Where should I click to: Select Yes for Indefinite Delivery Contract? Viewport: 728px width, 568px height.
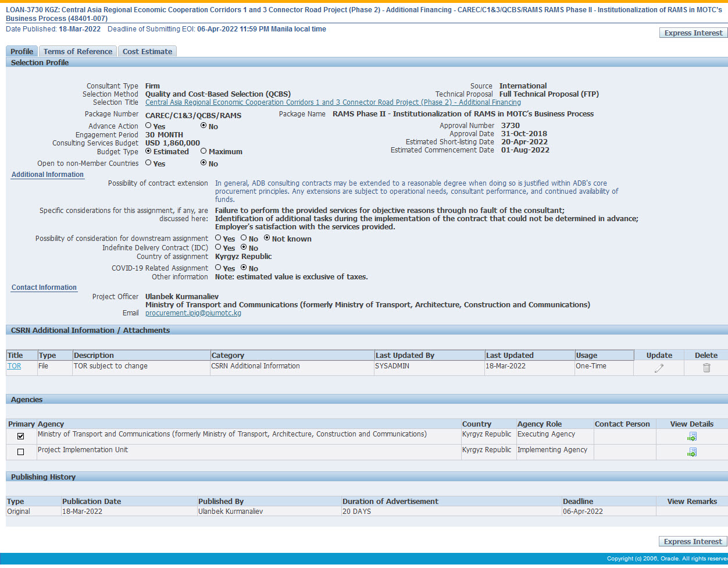coord(218,247)
